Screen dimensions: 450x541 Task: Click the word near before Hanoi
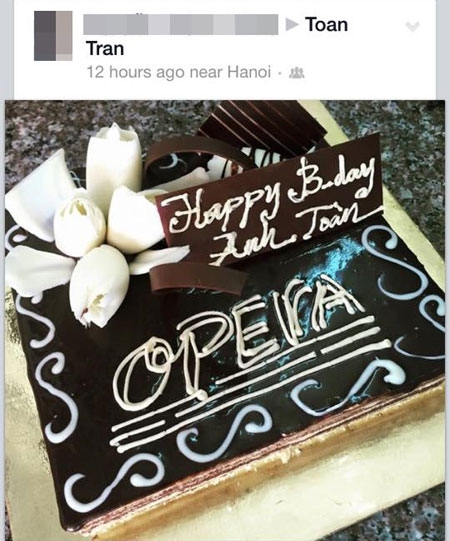coord(206,73)
